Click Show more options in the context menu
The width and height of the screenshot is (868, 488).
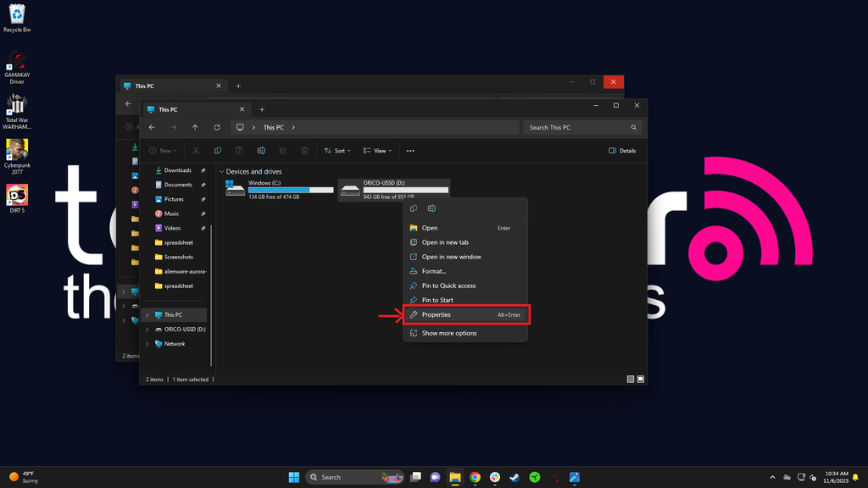449,333
